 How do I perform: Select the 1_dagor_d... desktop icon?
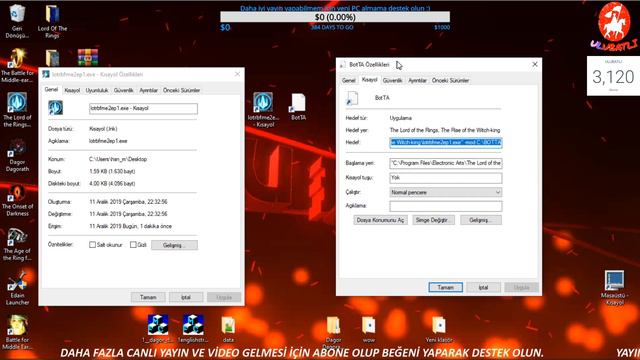coord(158,328)
